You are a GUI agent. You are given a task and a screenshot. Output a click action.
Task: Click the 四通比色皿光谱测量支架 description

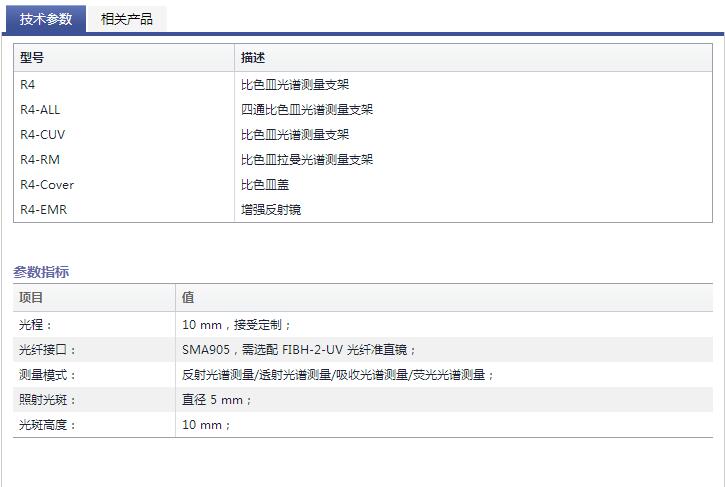306,110
